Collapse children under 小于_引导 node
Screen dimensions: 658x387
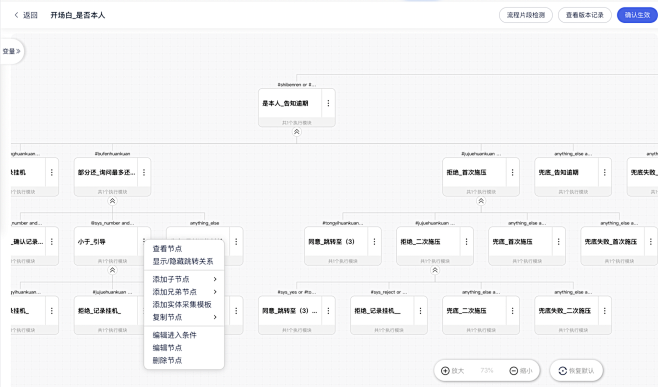pos(112,270)
